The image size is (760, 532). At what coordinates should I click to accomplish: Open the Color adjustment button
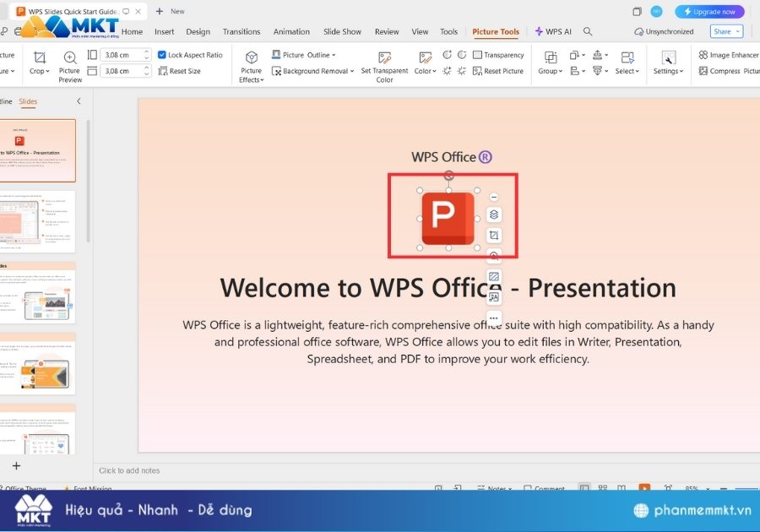(425, 63)
